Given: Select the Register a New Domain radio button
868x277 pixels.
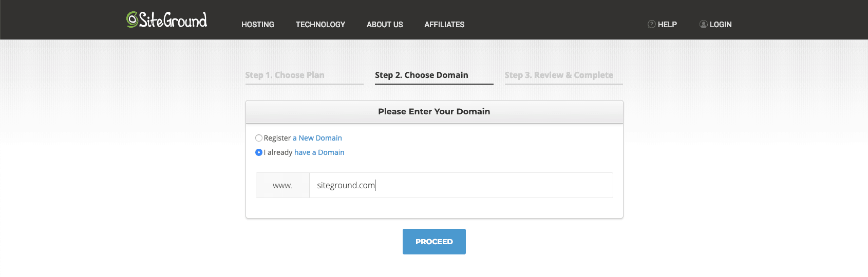Looking at the screenshot, I should (x=259, y=138).
